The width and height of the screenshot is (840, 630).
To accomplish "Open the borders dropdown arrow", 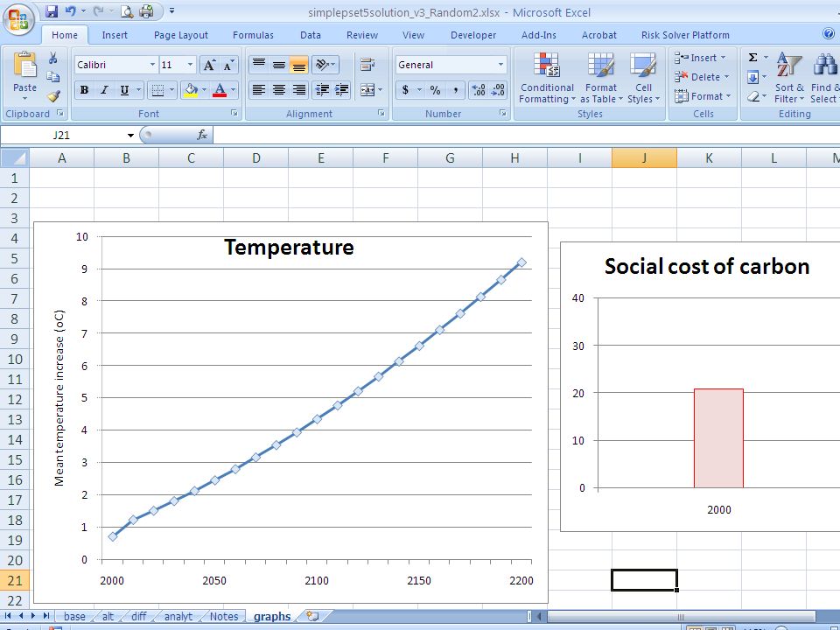I will coord(171,90).
